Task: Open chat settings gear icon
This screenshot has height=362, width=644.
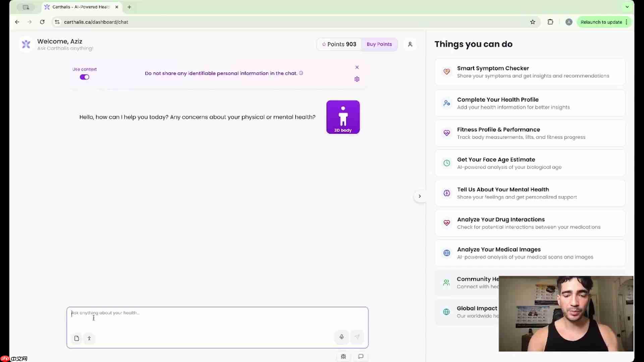Action: point(357,79)
